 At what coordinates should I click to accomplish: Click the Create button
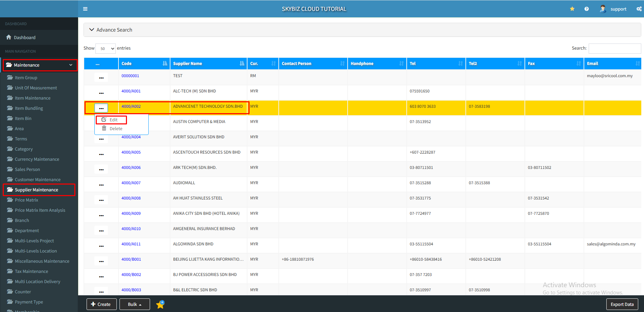pos(101,304)
